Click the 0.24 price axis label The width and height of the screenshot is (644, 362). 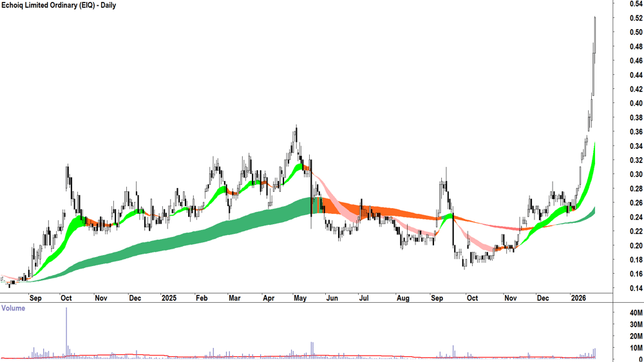[636, 217]
